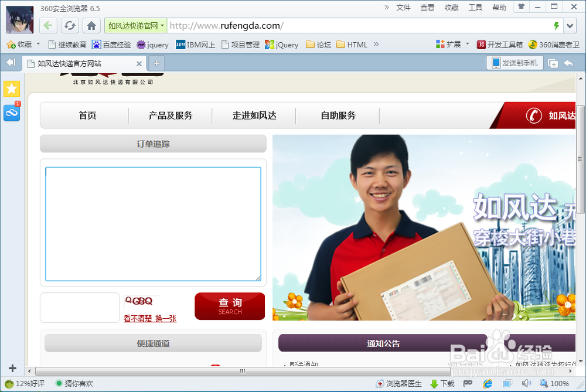Open the 工具 menu
Screen dimensions: 586x392
(475, 8)
